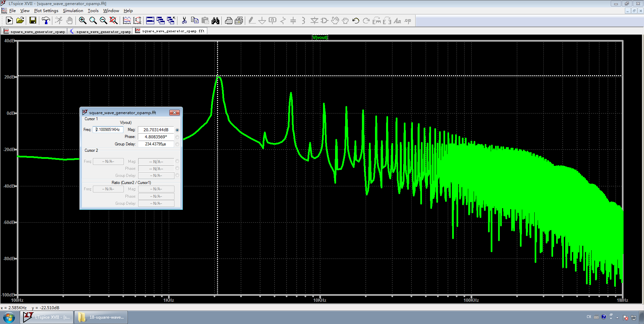Click the Cursor 1 Freq input field
The height and width of the screenshot is (324, 644).
108,130
